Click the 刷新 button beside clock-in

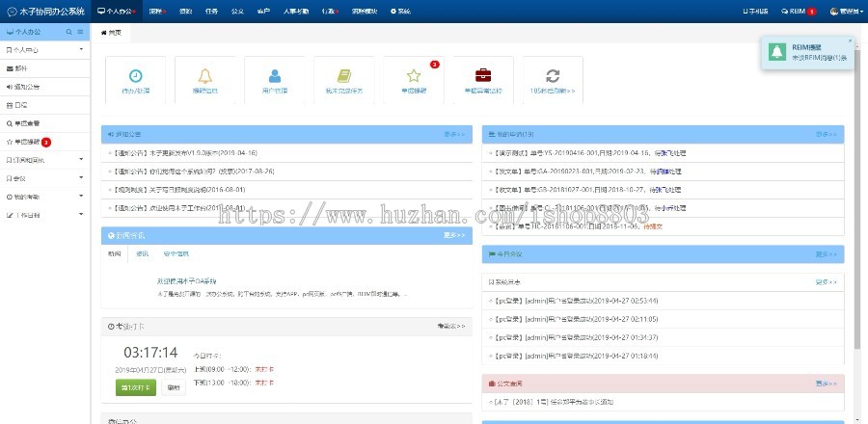(174, 387)
